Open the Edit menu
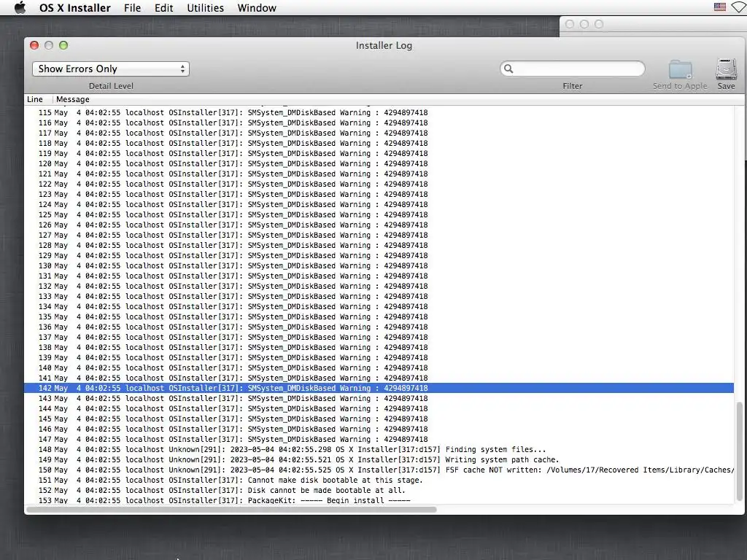 [163, 8]
